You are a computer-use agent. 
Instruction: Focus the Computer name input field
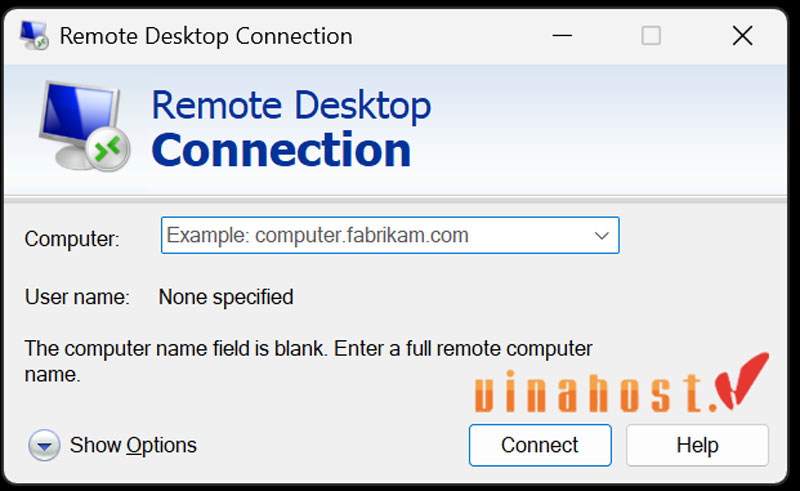[x=375, y=236]
